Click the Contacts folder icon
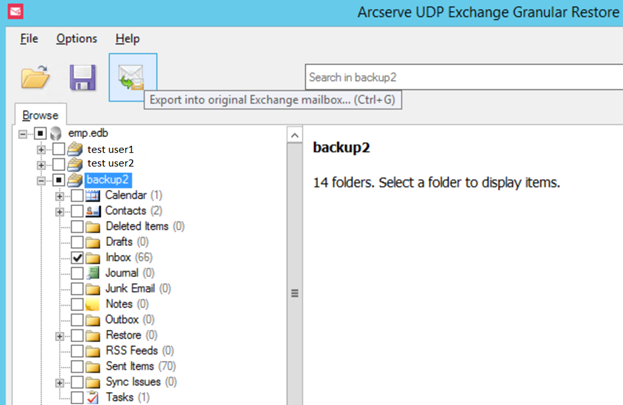The width and height of the screenshot is (623, 405). coord(93,211)
